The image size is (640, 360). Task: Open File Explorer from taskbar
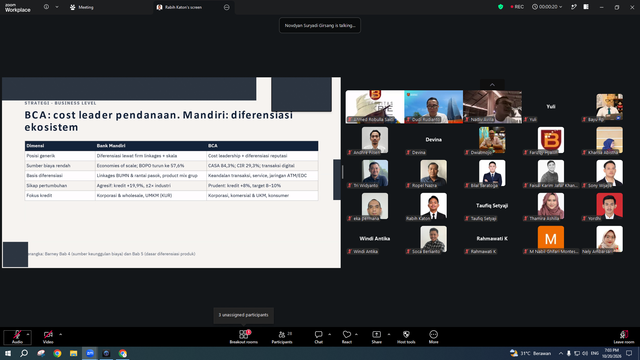[x=73, y=353]
